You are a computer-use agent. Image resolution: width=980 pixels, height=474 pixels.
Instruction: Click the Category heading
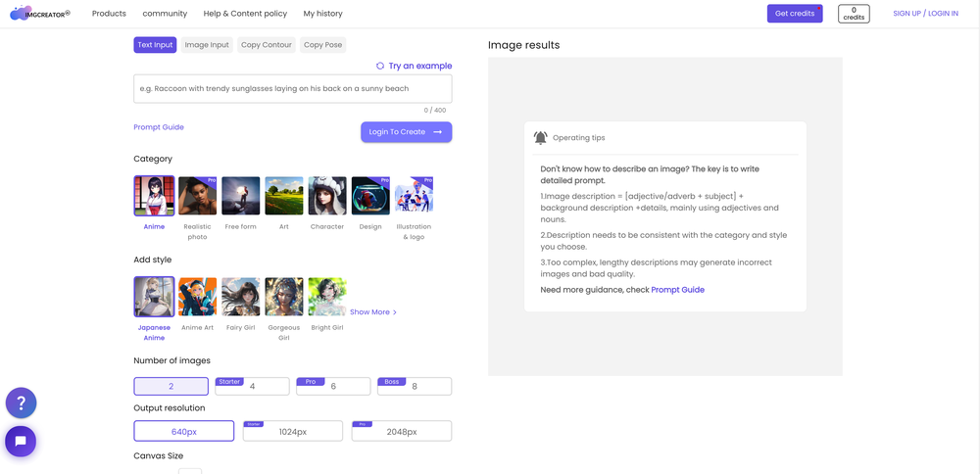[x=153, y=159]
